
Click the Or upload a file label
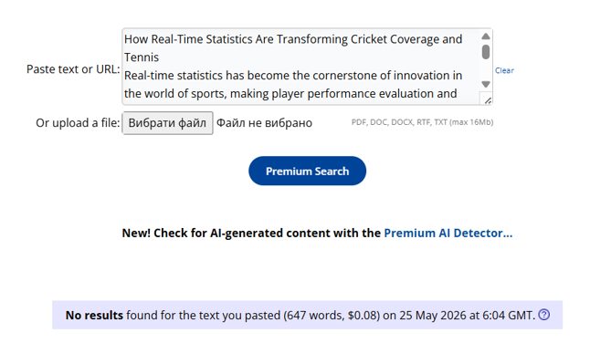click(x=78, y=123)
